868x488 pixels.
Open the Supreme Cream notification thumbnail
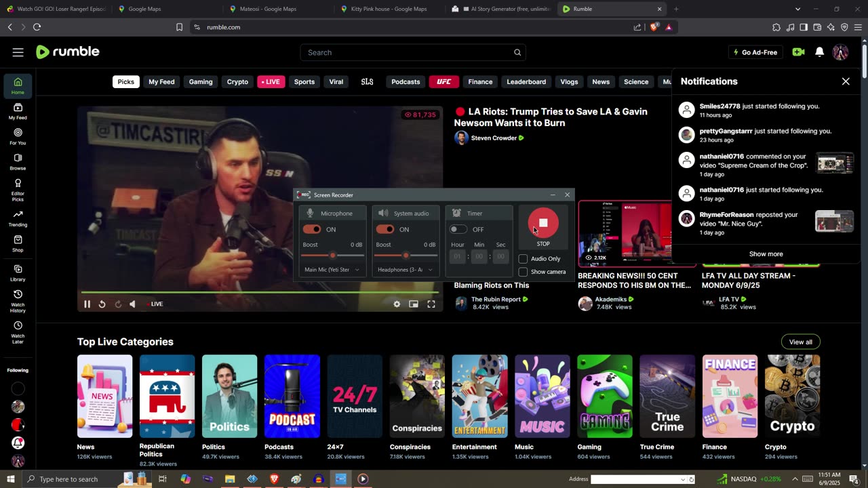(x=835, y=164)
